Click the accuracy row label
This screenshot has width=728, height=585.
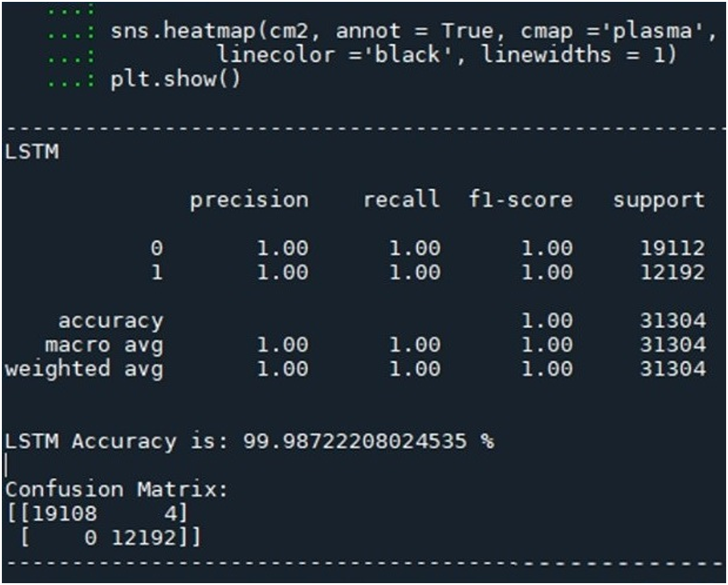(111, 321)
